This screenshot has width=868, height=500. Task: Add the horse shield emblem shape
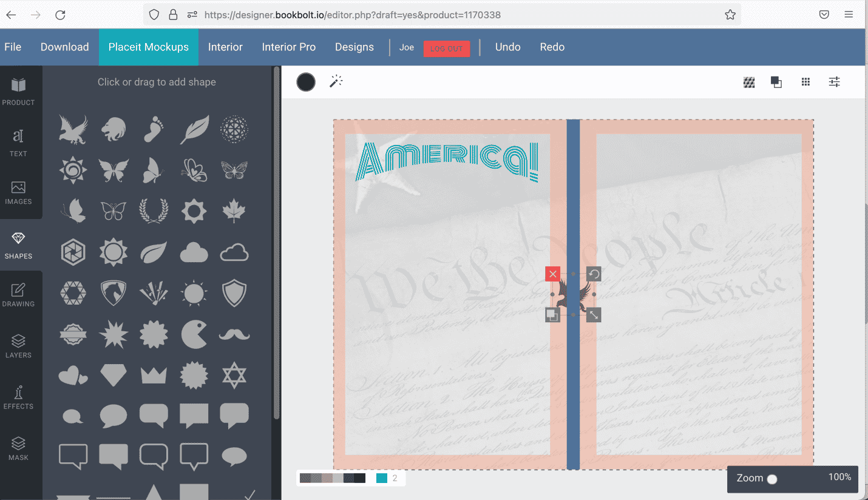(x=114, y=293)
